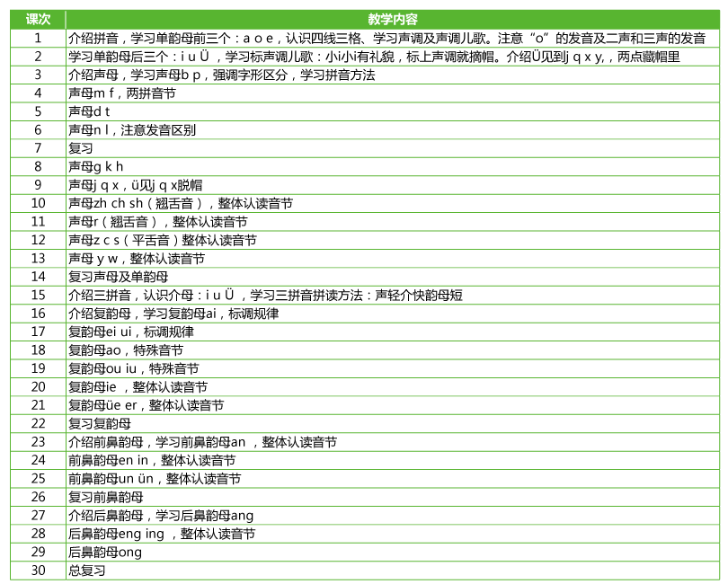The width and height of the screenshot is (728, 584).
Task: Click third-from-last row 课次 cell
Action: pos(38,534)
